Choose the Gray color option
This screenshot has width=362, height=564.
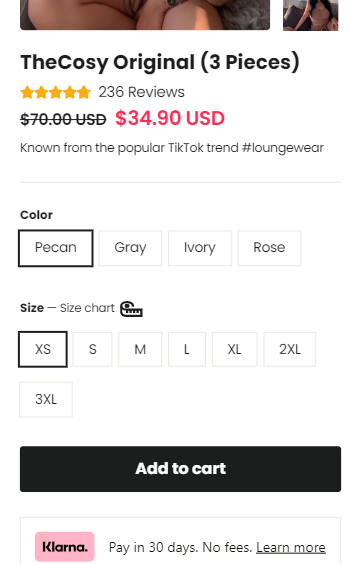[130, 248]
